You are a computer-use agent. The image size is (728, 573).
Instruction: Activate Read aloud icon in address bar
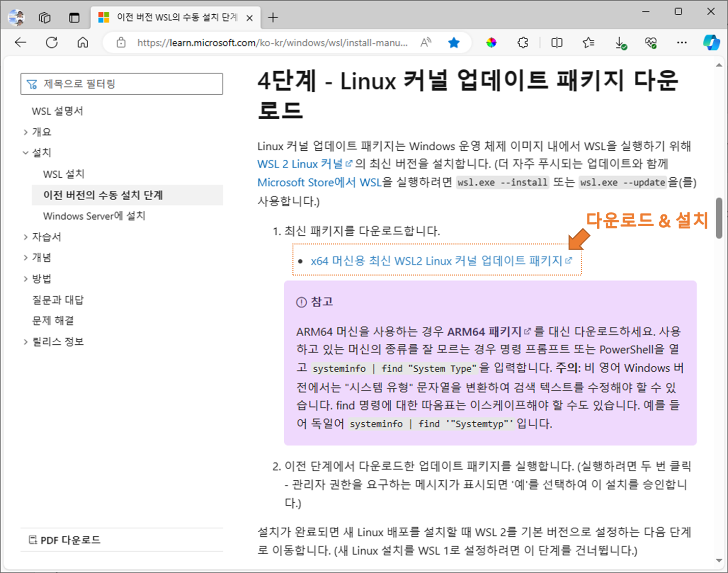(426, 43)
